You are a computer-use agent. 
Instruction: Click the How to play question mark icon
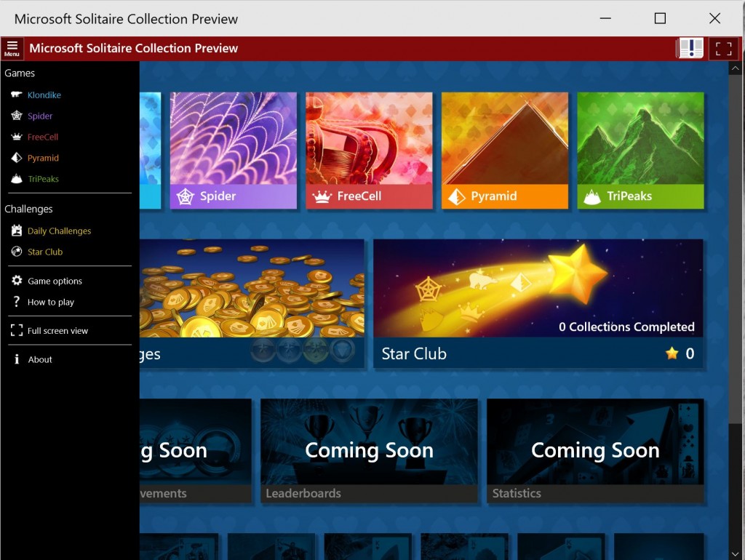17,302
